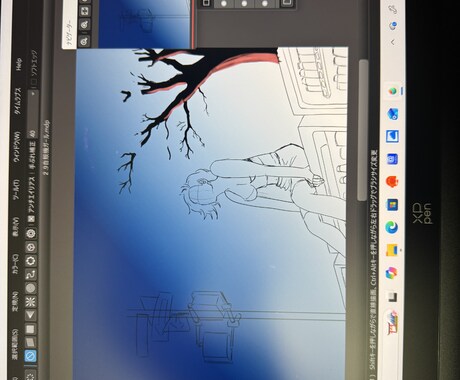Open the ウィンドウ(W) menu
The image size is (460, 380).
17,146
